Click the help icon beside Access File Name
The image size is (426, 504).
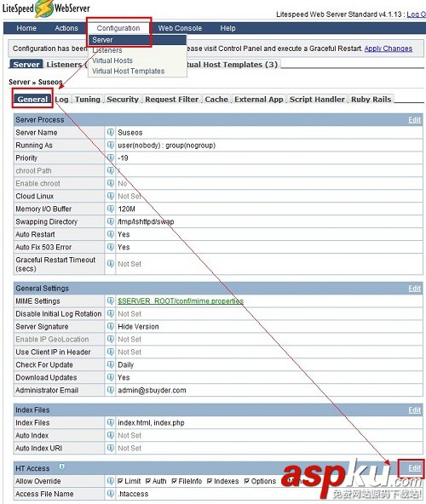pos(111,494)
